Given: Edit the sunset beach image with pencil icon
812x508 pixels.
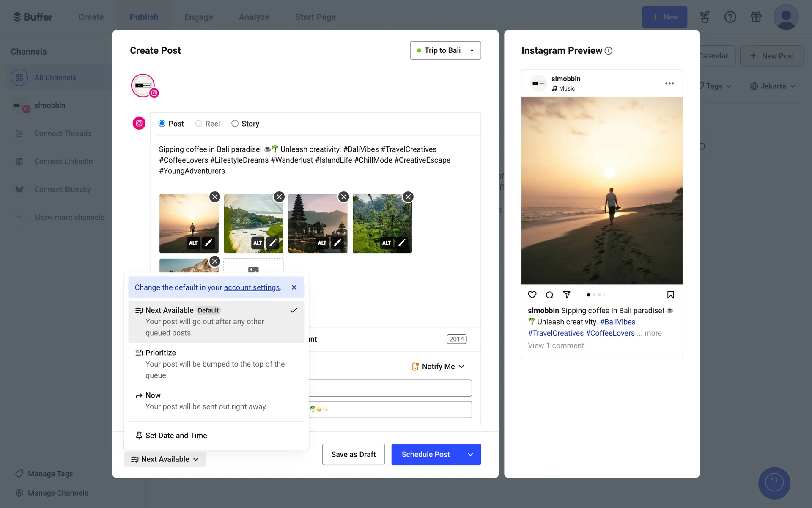Looking at the screenshot, I should coord(208,243).
